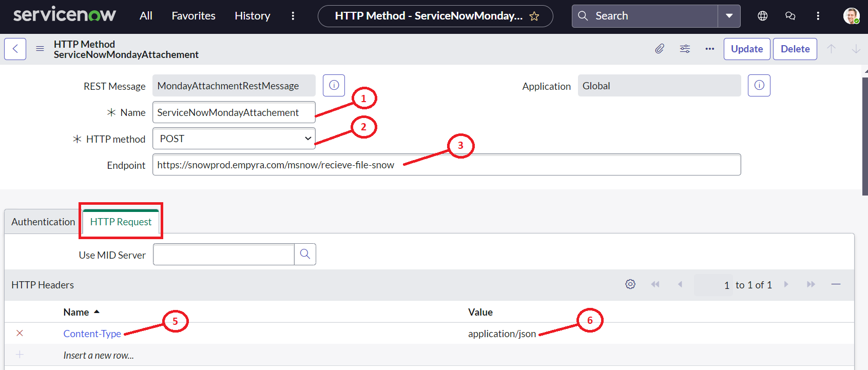Click the Application field showing Global
868x370 pixels.
tap(660, 86)
